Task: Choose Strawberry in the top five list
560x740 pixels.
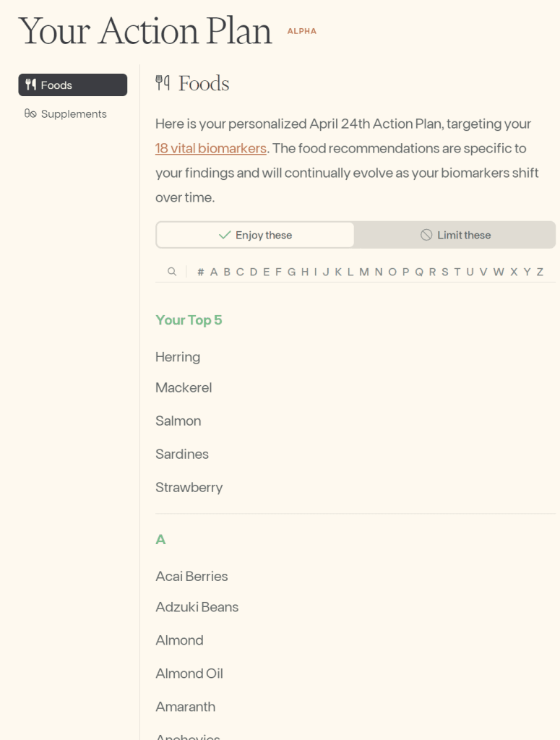Action: click(x=189, y=487)
